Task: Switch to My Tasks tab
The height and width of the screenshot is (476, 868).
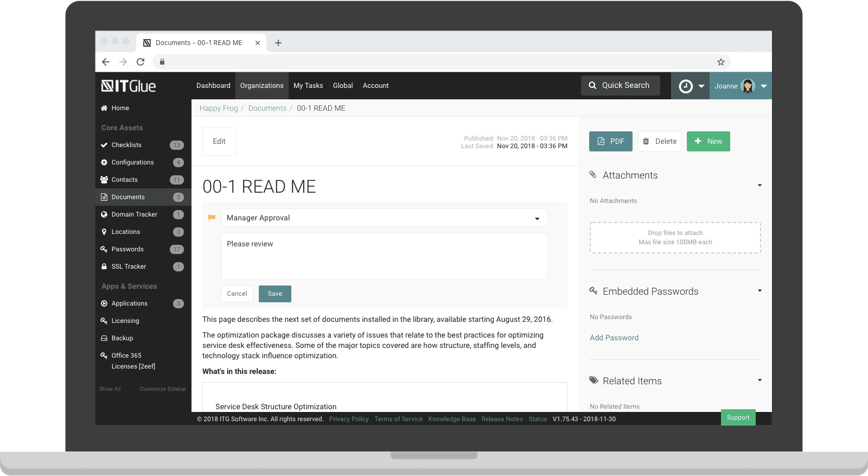Action: tap(308, 86)
